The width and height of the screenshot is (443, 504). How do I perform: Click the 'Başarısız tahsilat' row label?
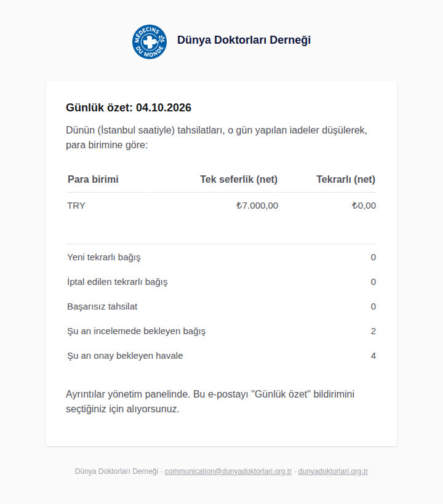point(102,306)
